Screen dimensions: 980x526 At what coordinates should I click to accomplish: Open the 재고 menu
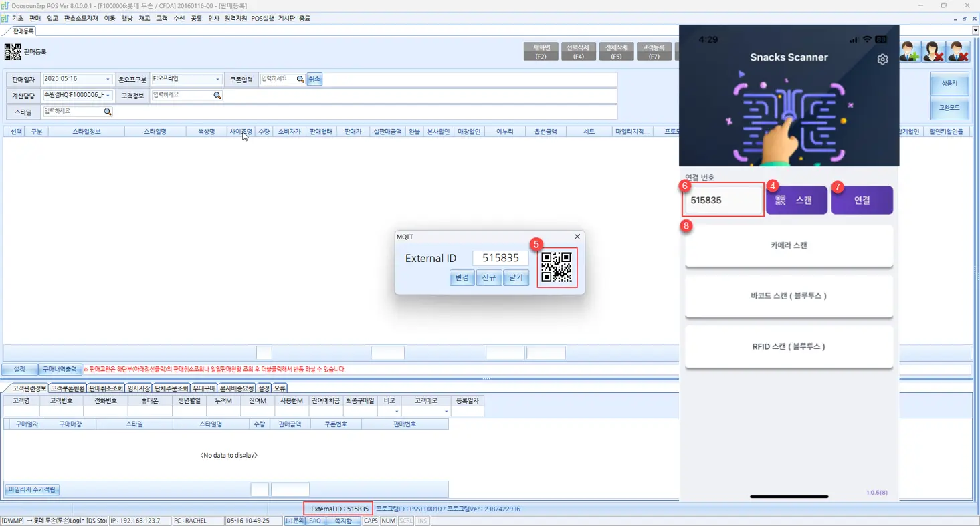point(144,19)
